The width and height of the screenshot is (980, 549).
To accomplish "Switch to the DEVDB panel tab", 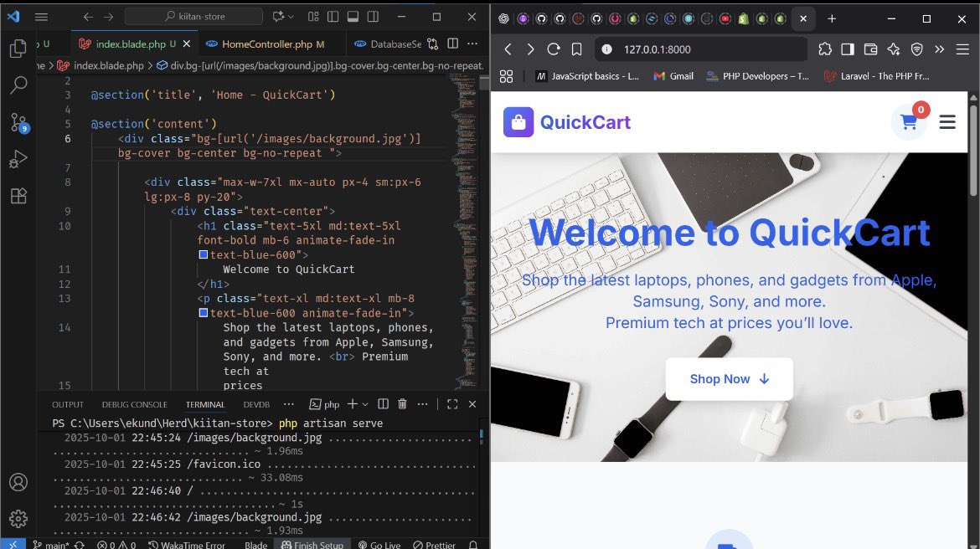I will tap(256, 405).
